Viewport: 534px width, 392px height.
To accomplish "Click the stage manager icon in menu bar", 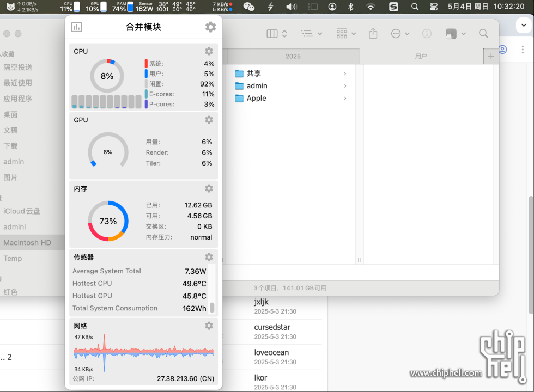I will point(312,7).
